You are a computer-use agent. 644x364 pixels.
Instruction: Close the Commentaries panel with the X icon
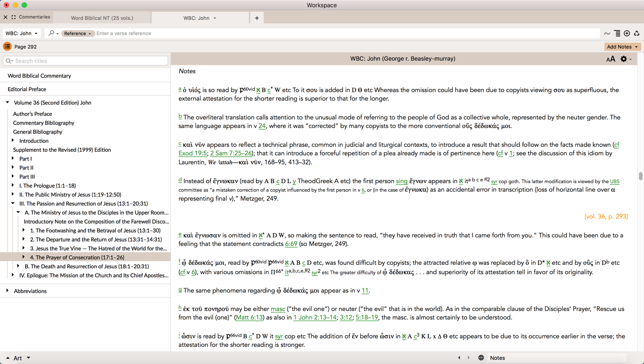click(5, 17)
